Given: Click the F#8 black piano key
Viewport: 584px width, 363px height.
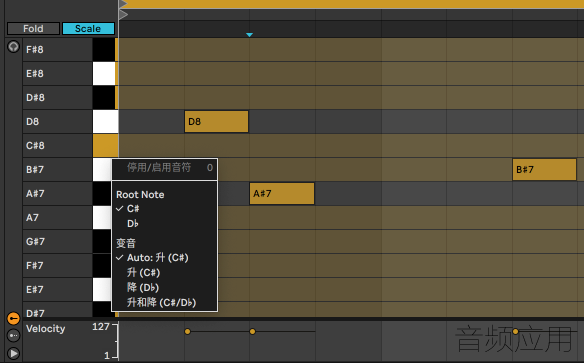Looking at the screenshot, I should point(104,50).
